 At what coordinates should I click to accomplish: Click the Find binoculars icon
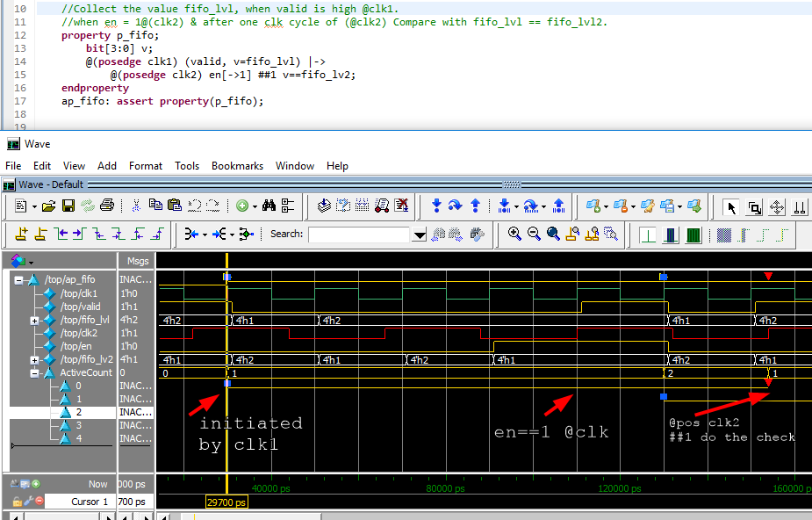click(269, 206)
